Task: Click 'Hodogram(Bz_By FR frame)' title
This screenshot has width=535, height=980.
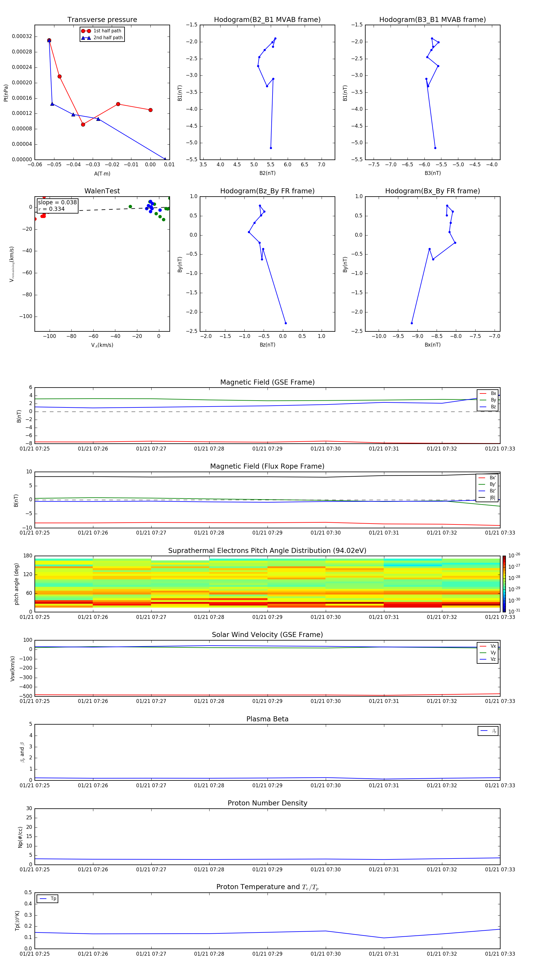Action: [267, 191]
